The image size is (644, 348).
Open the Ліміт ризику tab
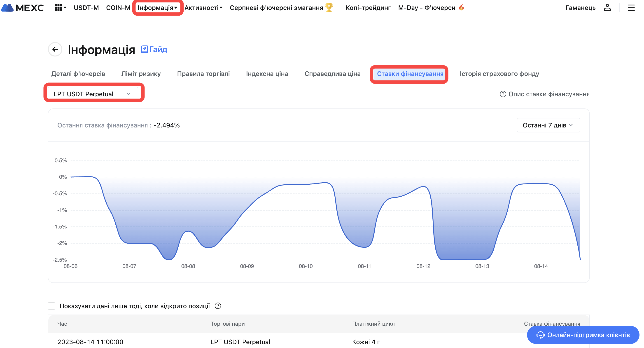(x=141, y=74)
